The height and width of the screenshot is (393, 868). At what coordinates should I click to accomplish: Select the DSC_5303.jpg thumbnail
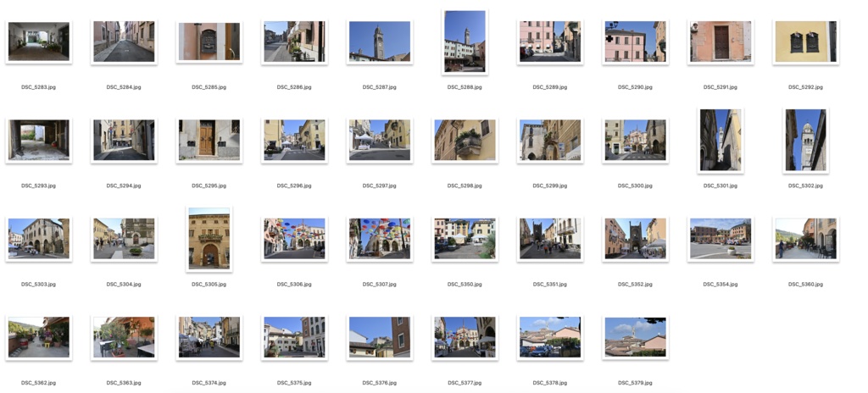click(39, 239)
